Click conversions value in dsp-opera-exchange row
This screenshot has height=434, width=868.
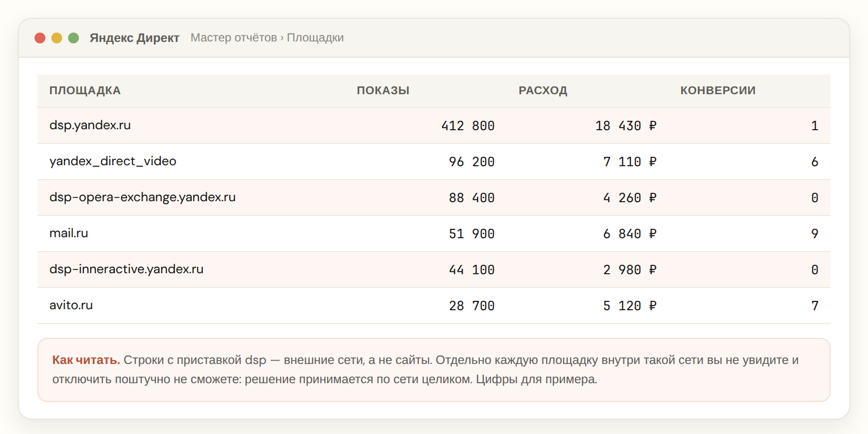815,198
